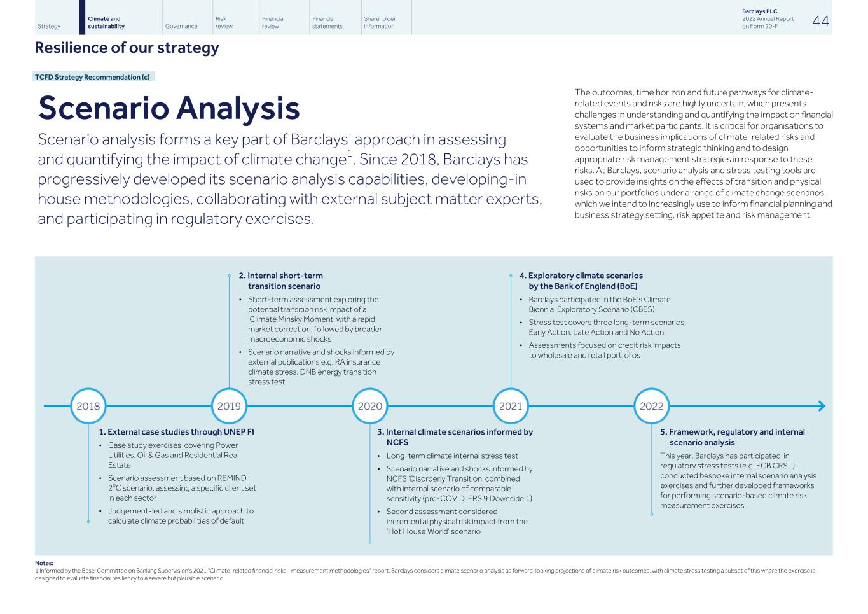Navigate to Shareholder information tab
This screenshot has width=868, height=614.
379,23
